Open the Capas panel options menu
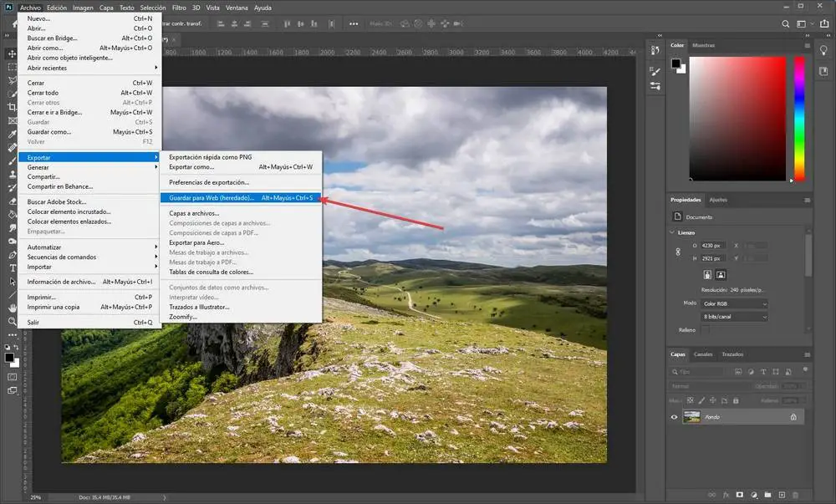Image resolution: width=836 pixels, height=504 pixels. click(808, 354)
